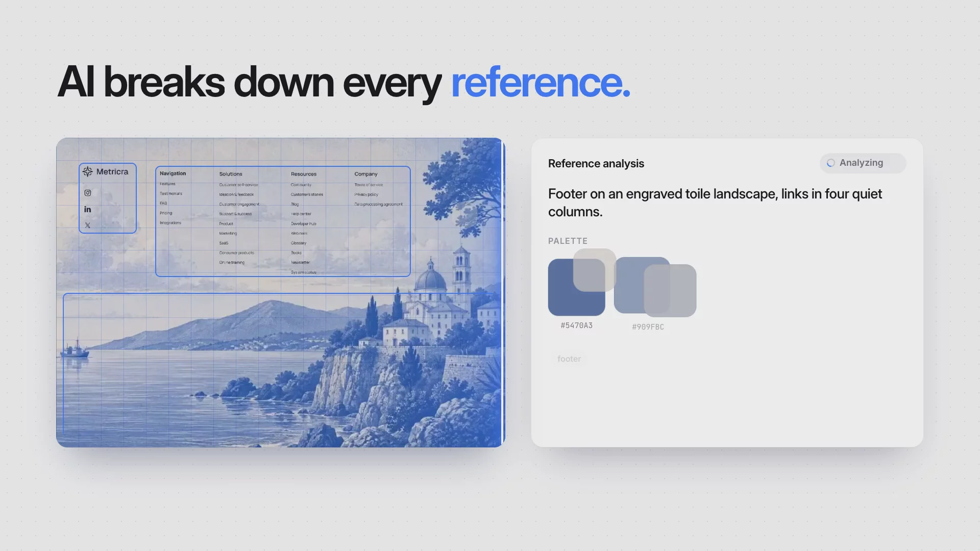Open the Pricing footer link
This screenshot has height=551, width=980.
point(166,213)
